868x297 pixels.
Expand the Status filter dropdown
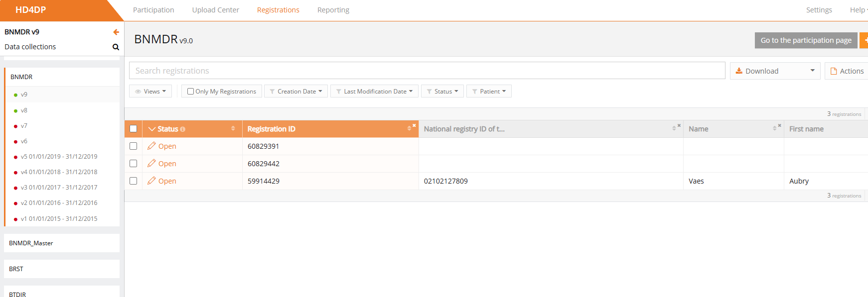click(x=442, y=92)
